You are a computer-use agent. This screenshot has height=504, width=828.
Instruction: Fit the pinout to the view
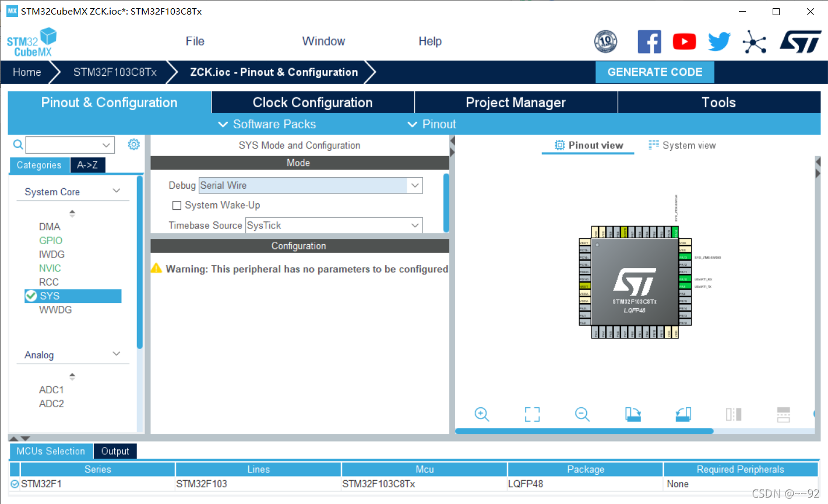[x=532, y=414]
